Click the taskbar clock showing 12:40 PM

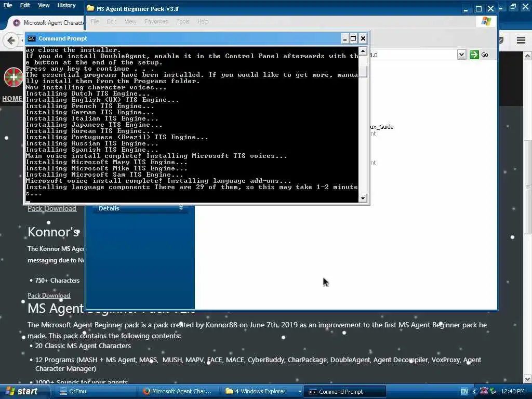(x=513, y=392)
